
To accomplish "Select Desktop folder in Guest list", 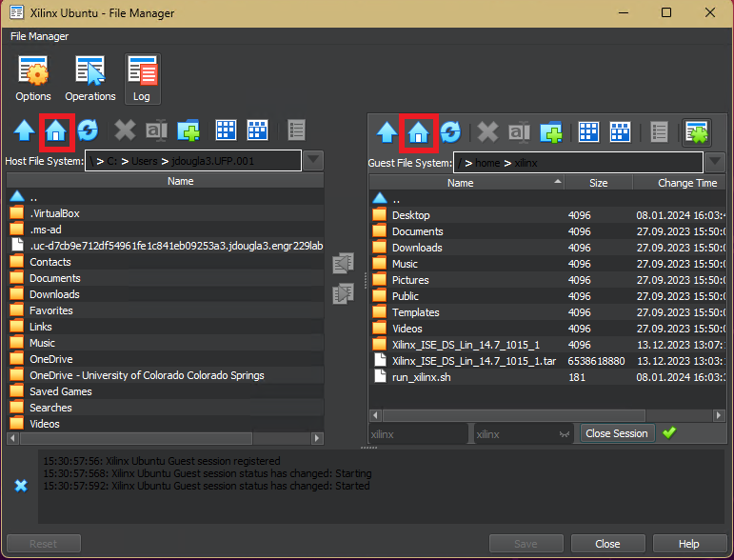I will click(547, 215).
